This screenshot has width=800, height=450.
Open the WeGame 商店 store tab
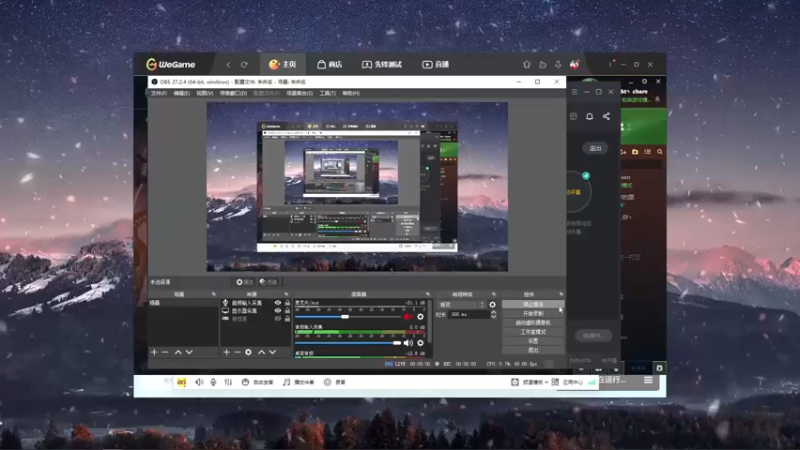point(329,64)
